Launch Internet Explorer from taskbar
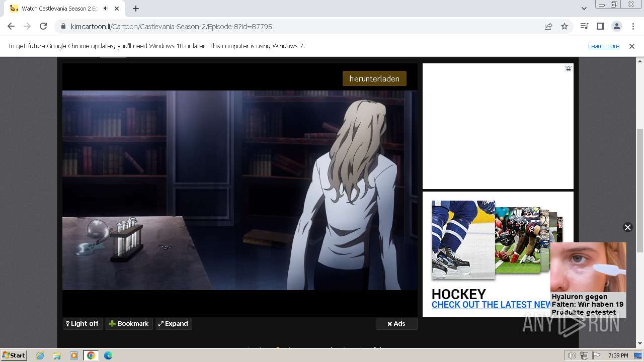 click(x=40, y=355)
